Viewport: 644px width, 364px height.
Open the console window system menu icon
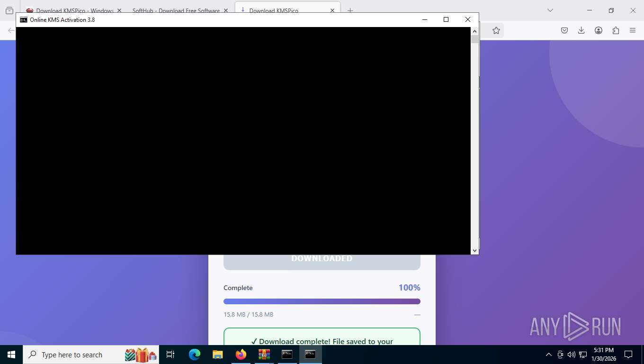point(23,19)
